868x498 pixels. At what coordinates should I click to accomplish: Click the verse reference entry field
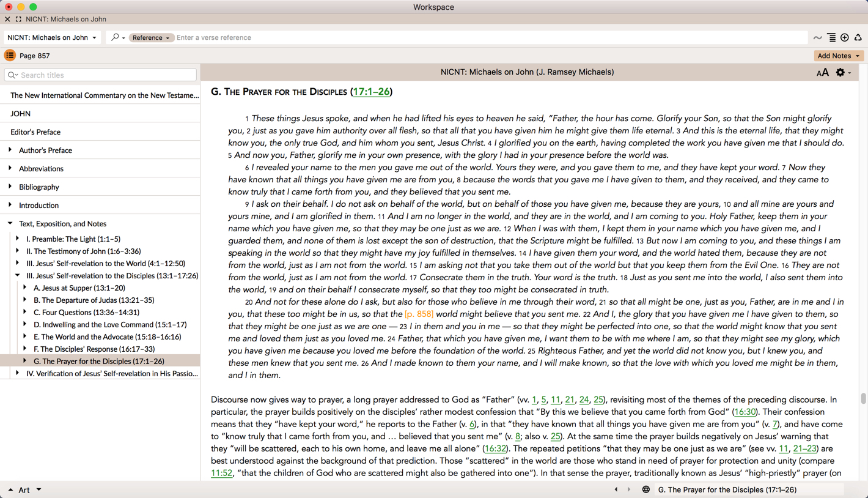pos(491,37)
